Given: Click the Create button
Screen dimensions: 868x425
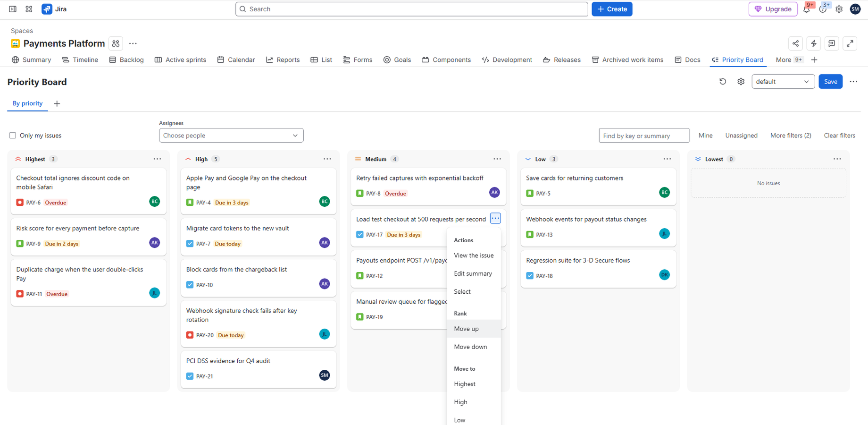Looking at the screenshot, I should (x=612, y=9).
